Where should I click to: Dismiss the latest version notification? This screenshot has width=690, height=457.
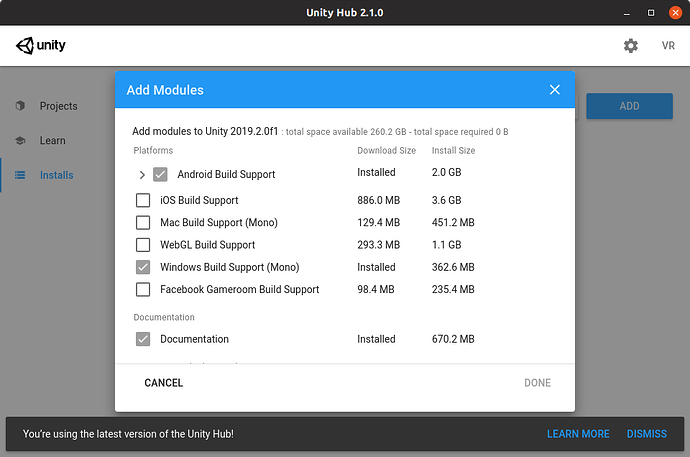(646, 434)
